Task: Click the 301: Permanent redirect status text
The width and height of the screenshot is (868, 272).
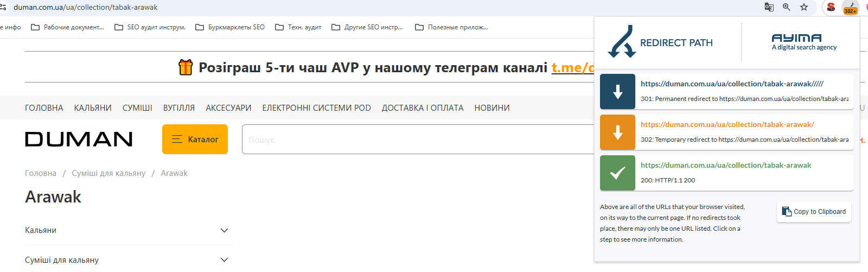Action: tap(744, 99)
